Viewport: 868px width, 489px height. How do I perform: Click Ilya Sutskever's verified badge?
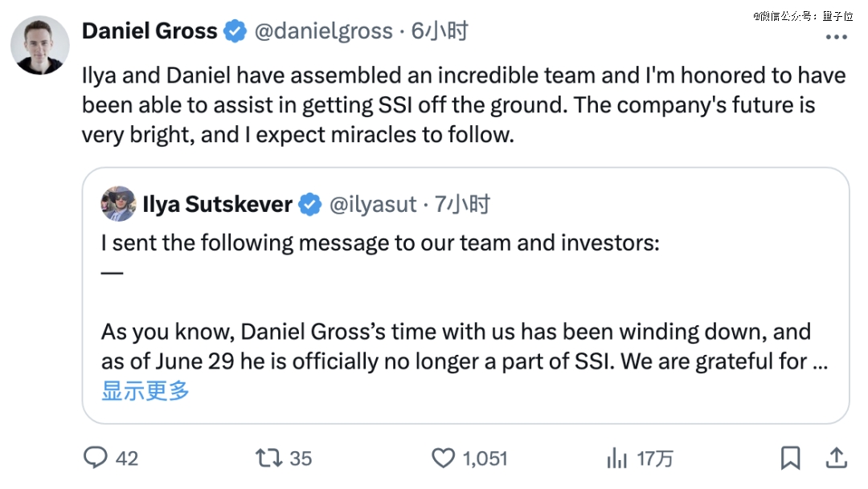(x=310, y=204)
